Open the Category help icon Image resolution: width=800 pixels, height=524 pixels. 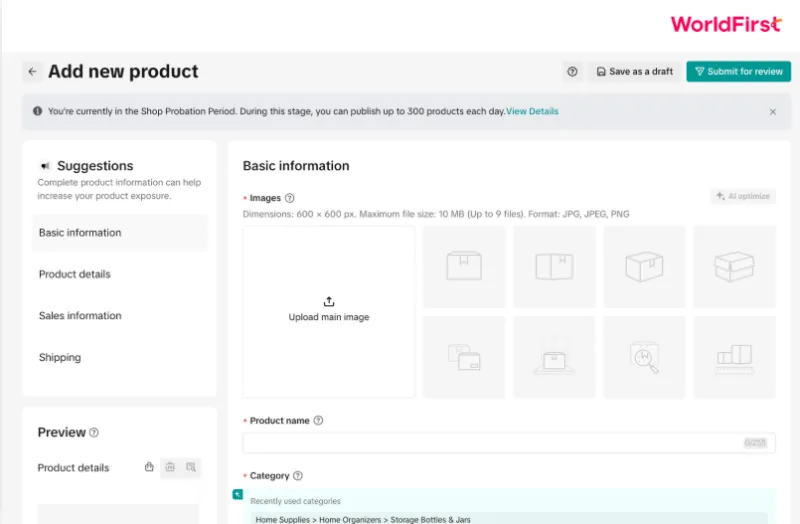point(298,476)
